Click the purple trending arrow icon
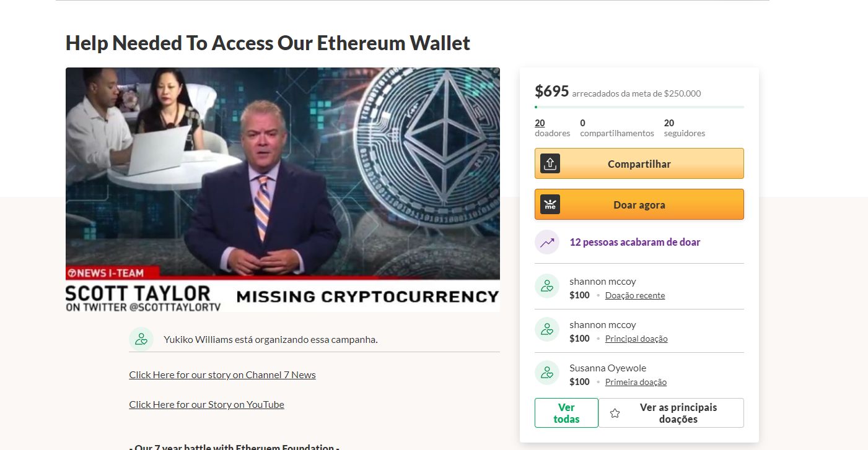The image size is (868, 450). tap(547, 242)
